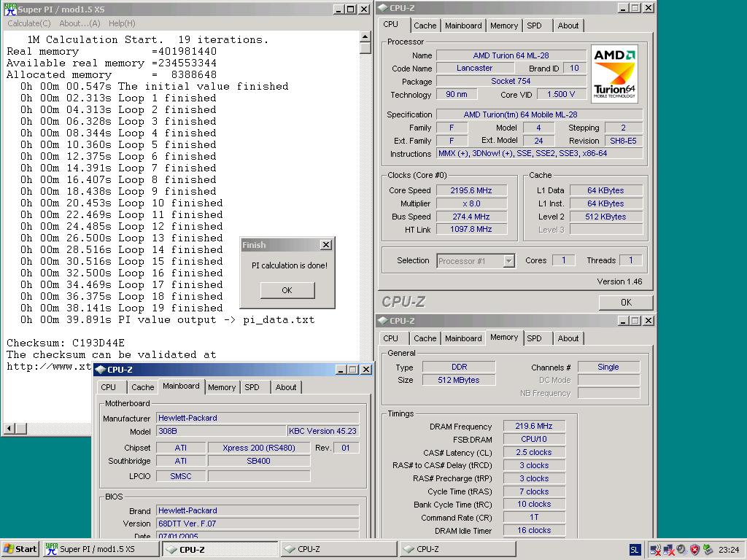Switch to the Cache tab in the top CPU-Z window
The height and width of the screenshot is (560, 747).
[x=425, y=26]
